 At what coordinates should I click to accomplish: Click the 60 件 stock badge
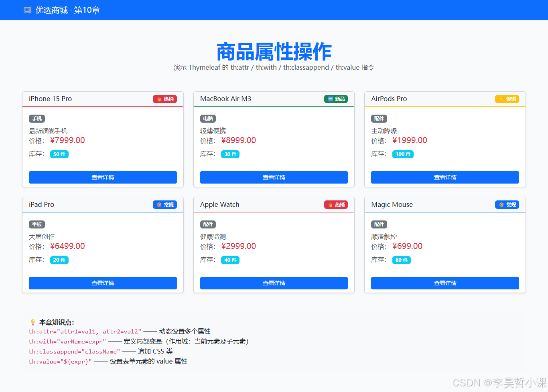tap(402, 260)
